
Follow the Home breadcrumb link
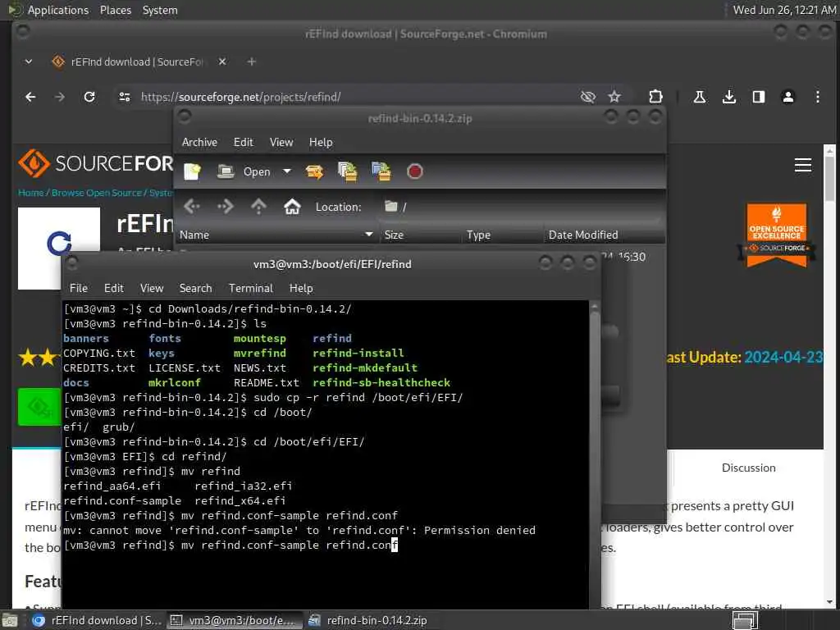[30, 193]
